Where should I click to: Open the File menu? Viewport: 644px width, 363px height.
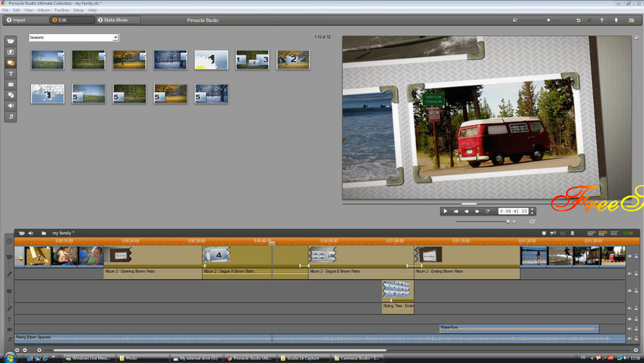(x=5, y=10)
